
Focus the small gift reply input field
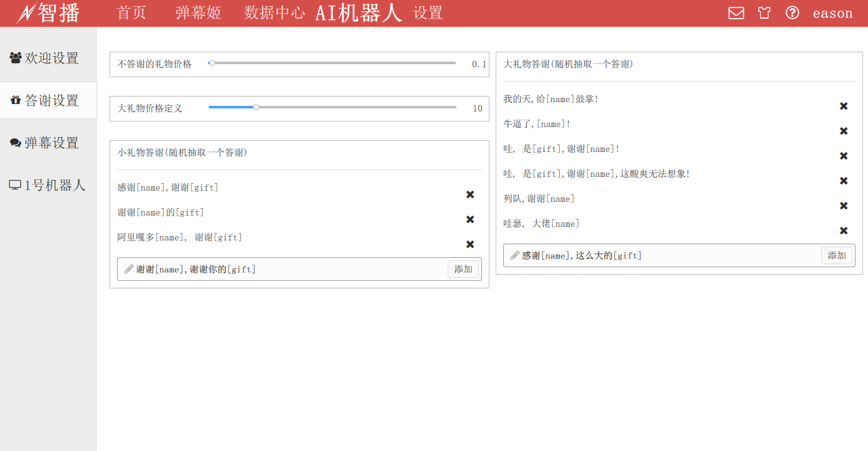(x=300, y=269)
